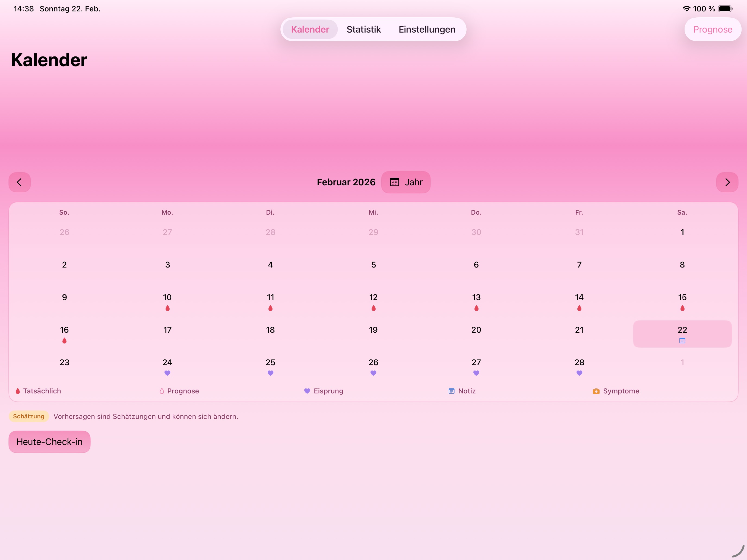Open the Einstellungen tab

pyautogui.click(x=426, y=29)
